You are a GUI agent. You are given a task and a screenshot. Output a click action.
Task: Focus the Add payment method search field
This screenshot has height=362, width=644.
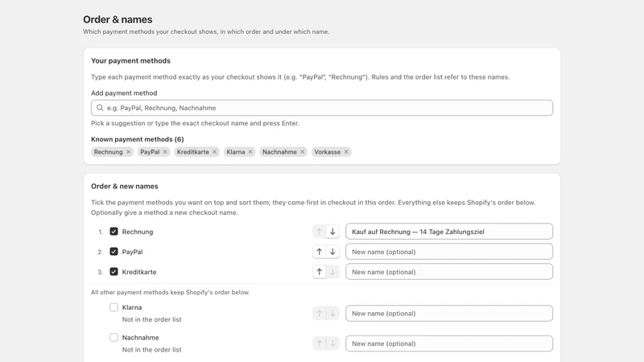point(322,108)
